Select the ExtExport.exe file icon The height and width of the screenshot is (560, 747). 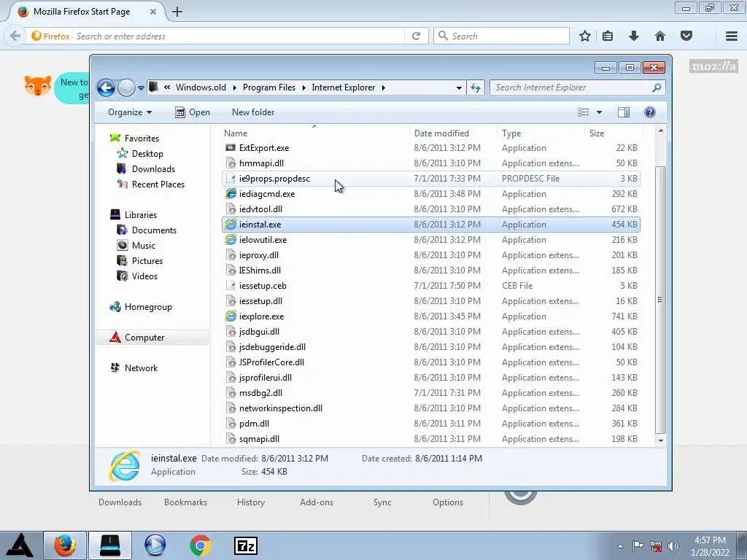pos(231,148)
